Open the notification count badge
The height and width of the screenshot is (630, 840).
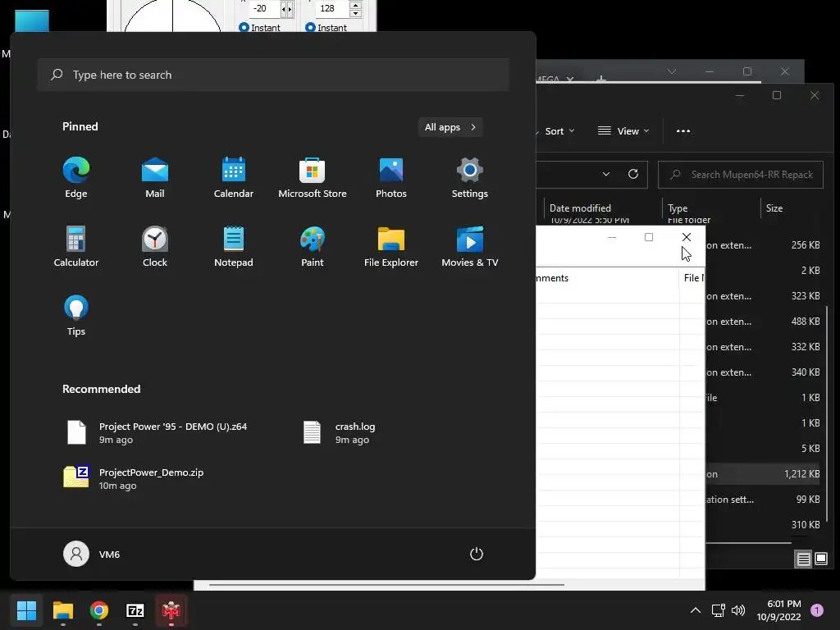pyautogui.click(x=817, y=610)
